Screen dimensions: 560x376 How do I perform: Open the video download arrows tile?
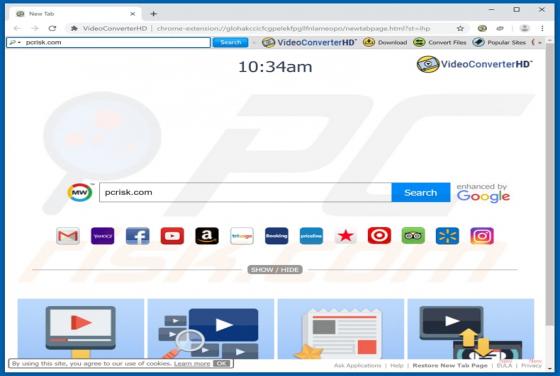pyautogui.click(x=471, y=329)
